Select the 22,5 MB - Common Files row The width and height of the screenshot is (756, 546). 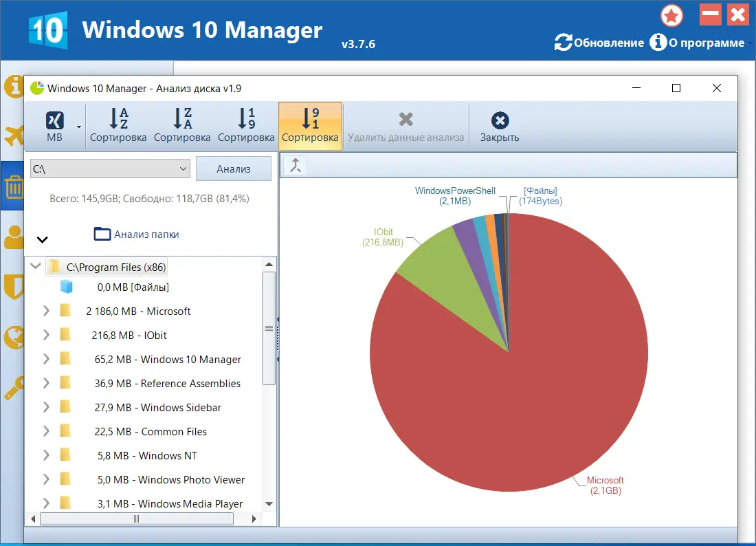pyautogui.click(x=151, y=432)
